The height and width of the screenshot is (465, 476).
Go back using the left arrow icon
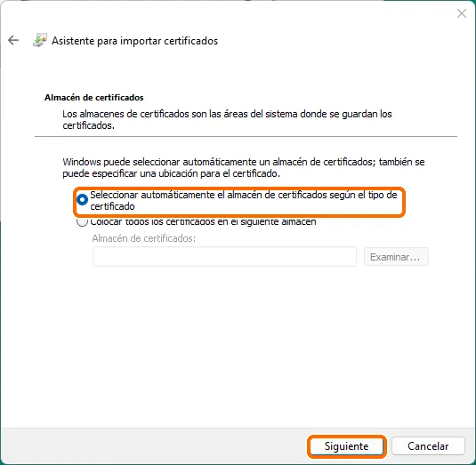13,40
